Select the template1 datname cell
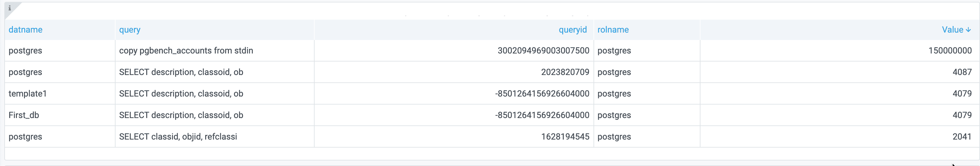Viewport: 980px width, 166px height. click(x=27, y=94)
